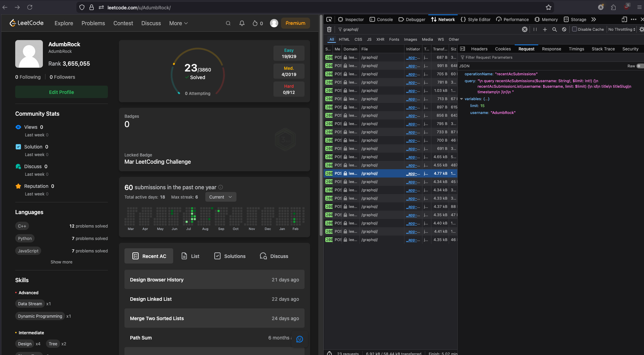The image size is (644, 355).
Task: Switch to the Inspector tab
Action: click(x=351, y=19)
